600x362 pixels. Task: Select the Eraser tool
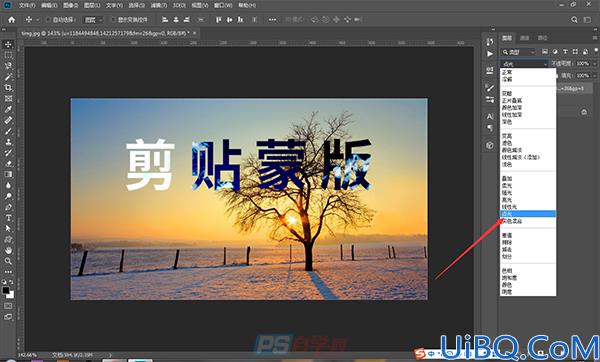tap(8, 163)
